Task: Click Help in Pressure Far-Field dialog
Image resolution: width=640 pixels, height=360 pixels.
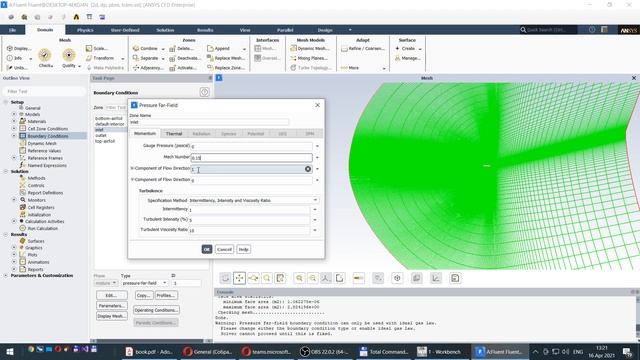Action: [243, 249]
